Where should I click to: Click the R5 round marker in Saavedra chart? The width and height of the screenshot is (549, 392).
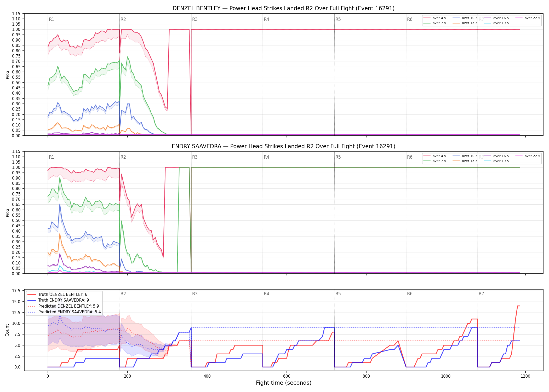click(x=338, y=157)
